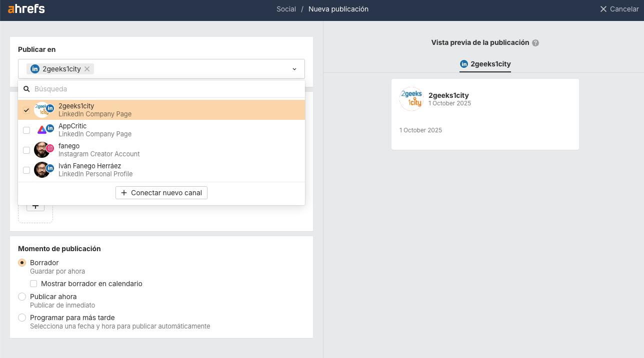Focus the Búsqueda channel search field
The image size is (644, 358).
[x=165, y=89]
